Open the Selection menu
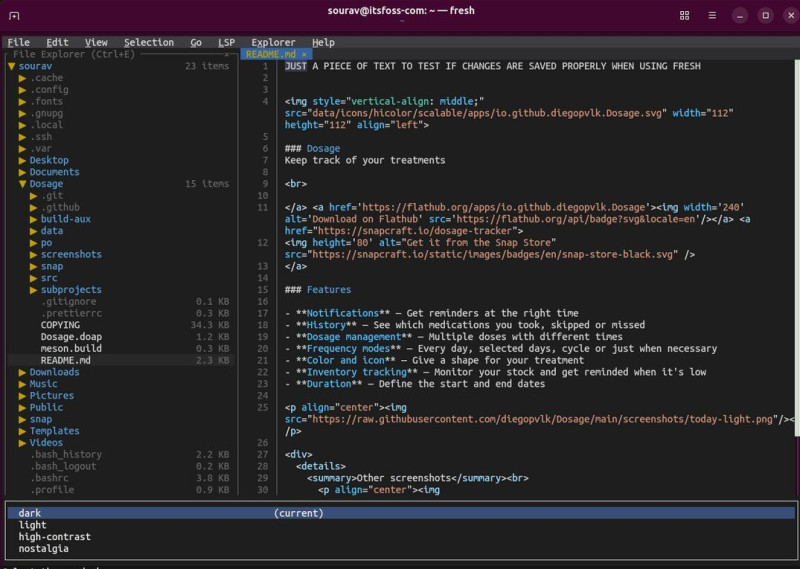This screenshot has width=800, height=569. 148,43
